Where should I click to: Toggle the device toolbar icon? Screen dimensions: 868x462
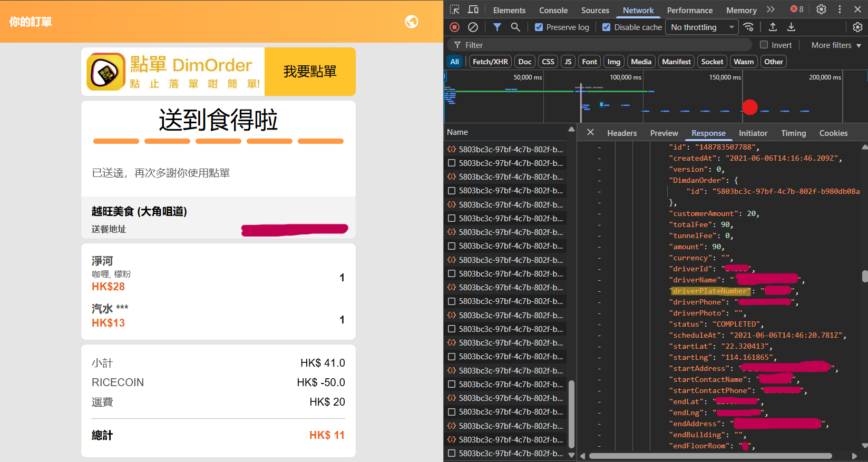coord(473,9)
